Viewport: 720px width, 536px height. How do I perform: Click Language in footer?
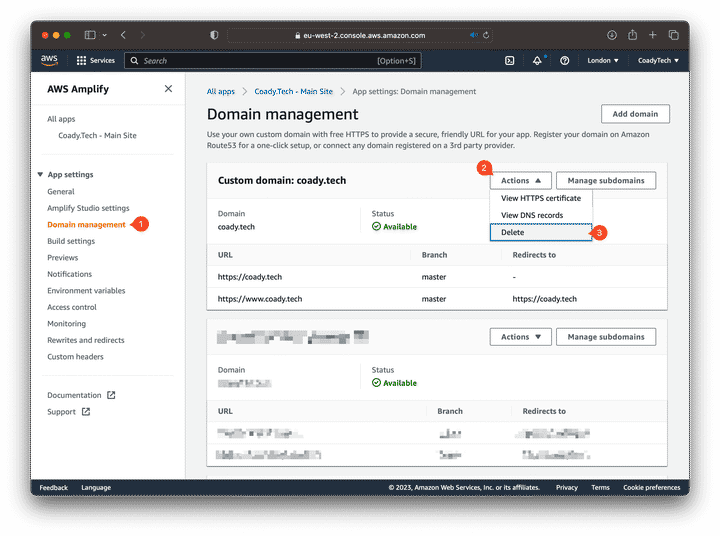[96, 488]
